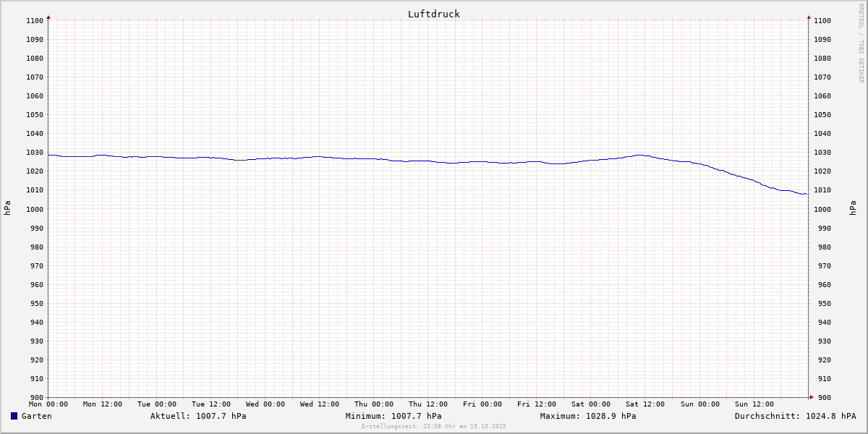Click the Minimum 1007.7 hPa statistic

coord(393,416)
